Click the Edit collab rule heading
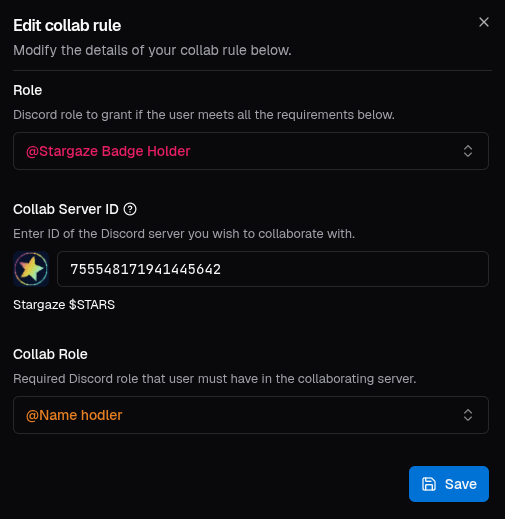The image size is (505, 519). pos(67,25)
